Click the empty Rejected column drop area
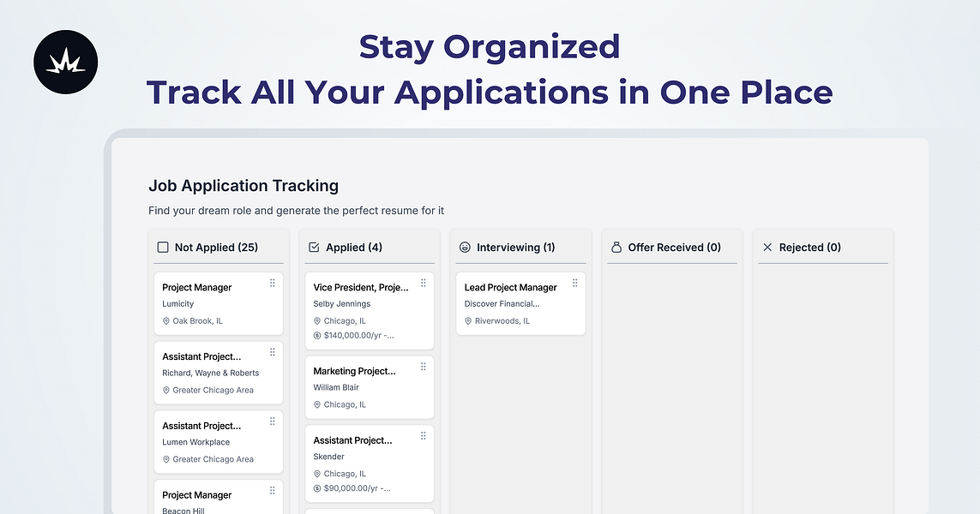The image size is (980, 514). (823, 387)
